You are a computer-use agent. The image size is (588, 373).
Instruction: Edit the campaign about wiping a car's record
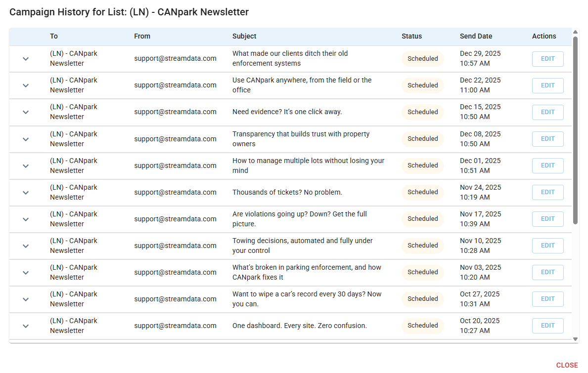[547, 299]
